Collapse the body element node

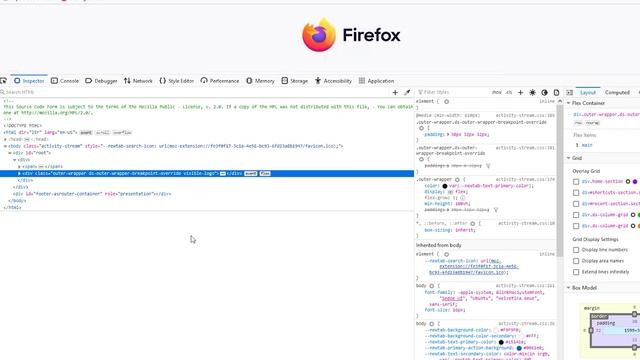click(x=5, y=146)
